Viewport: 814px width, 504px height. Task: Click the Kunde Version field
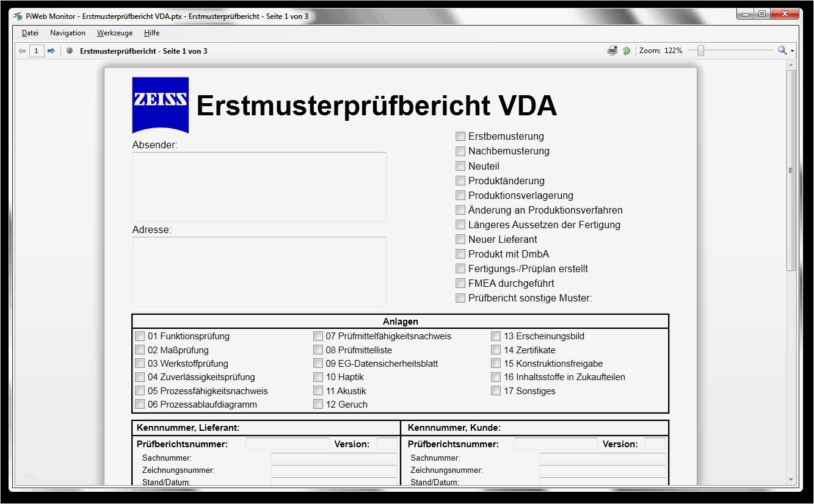click(655, 444)
